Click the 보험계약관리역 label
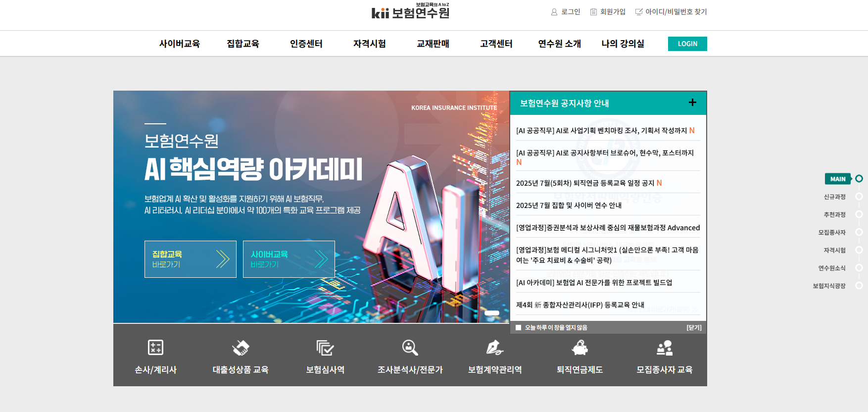868x412 pixels. 495,370
